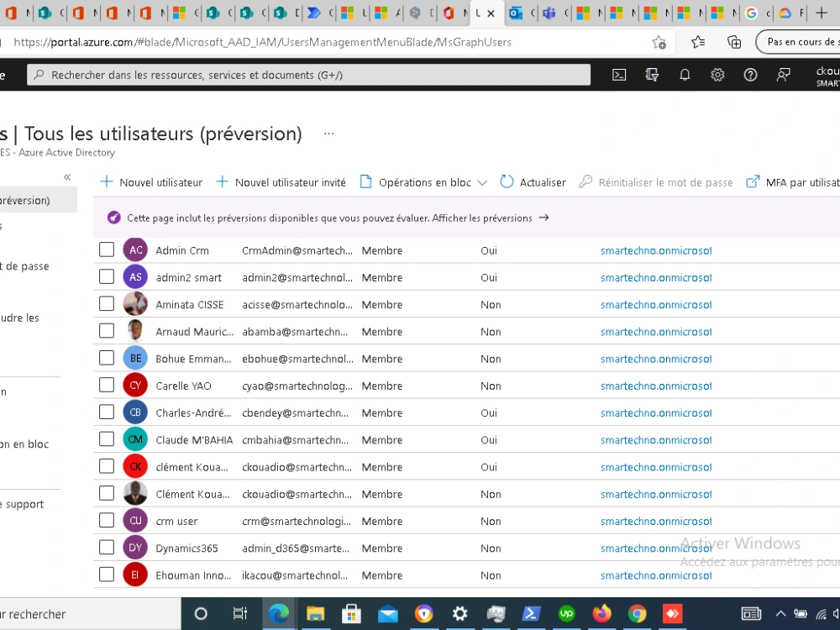Viewport: 840px width, 630px height.
Task: Switch to the Outlook browser tab
Action: pos(520,13)
